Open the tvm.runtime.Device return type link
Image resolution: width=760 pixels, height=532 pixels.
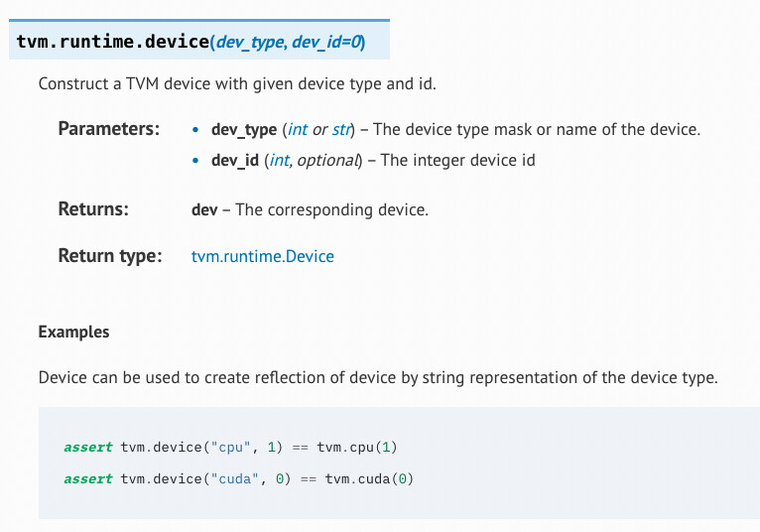(262, 256)
